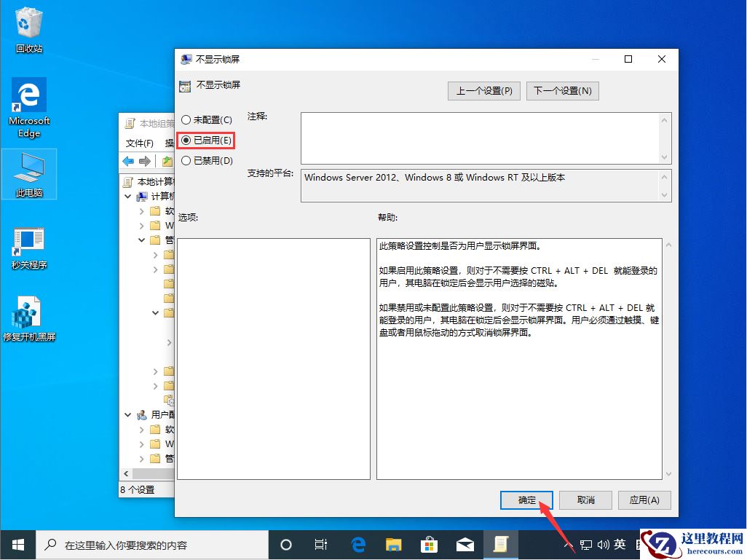Open the Mail app from the taskbar
Screen dimensions: 747x560
pyautogui.click(x=465, y=544)
